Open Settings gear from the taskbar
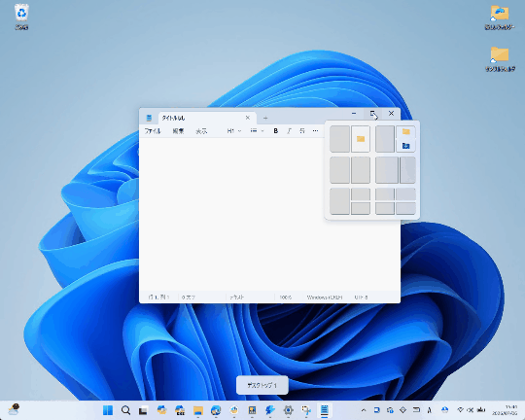 (288, 410)
